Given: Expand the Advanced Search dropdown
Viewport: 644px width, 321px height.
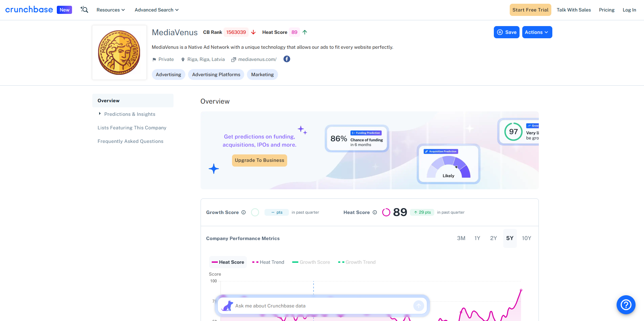Looking at the screenshot, I should (x=156, y=10).
